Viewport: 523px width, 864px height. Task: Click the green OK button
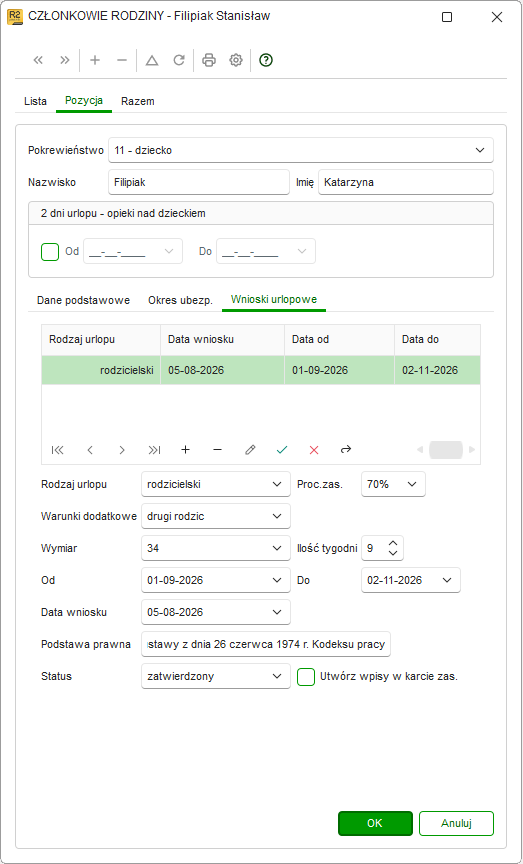[x=375, y=823]
